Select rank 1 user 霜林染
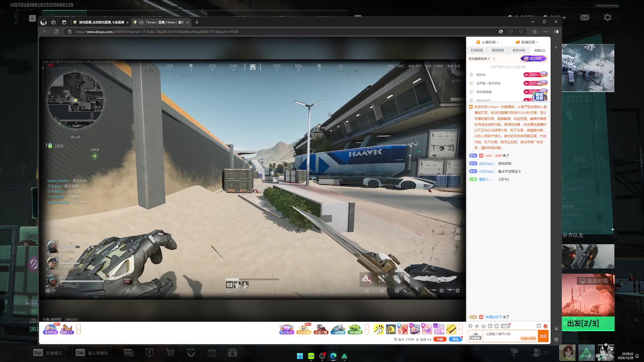This screenshot has width=644, height=362. click(x=481, y=75)
